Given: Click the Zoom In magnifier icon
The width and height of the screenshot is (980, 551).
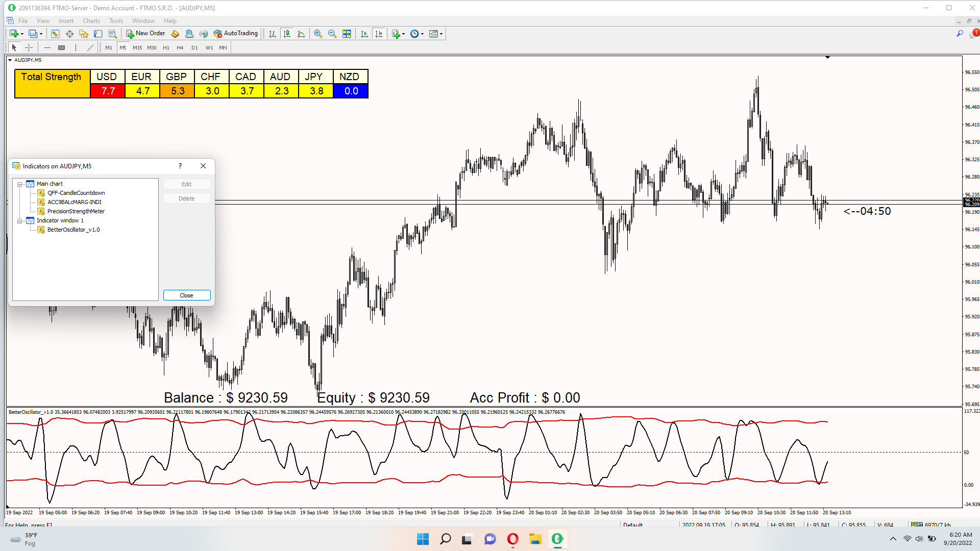Looking at the screenshot, I should [318, 34].
